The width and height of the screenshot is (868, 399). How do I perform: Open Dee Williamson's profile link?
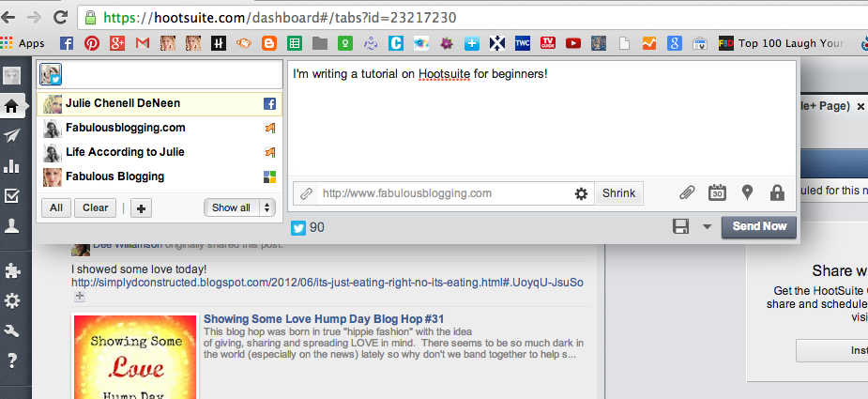pos(128,244)
